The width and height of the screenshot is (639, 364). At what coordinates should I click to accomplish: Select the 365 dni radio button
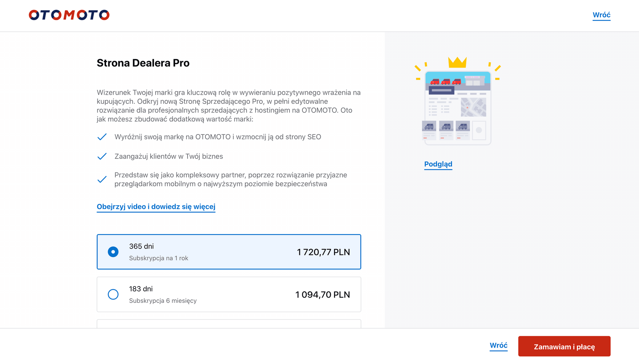coord(113,252)
